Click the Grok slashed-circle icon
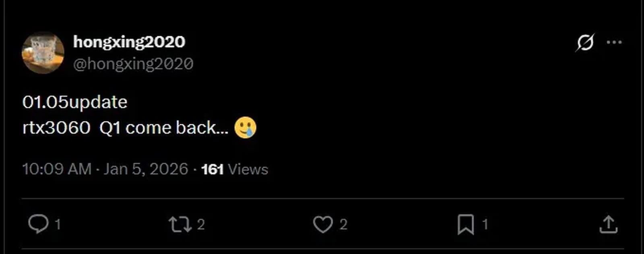The image size is (644, 254). pos(585,42)
